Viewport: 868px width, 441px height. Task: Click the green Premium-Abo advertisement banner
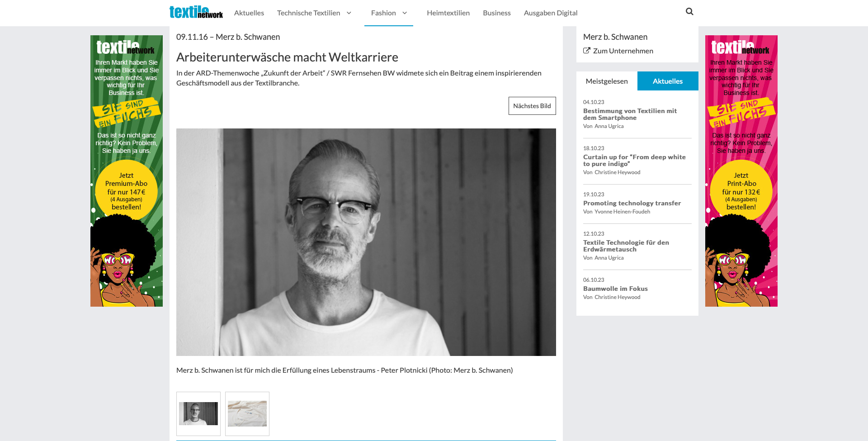127,171
